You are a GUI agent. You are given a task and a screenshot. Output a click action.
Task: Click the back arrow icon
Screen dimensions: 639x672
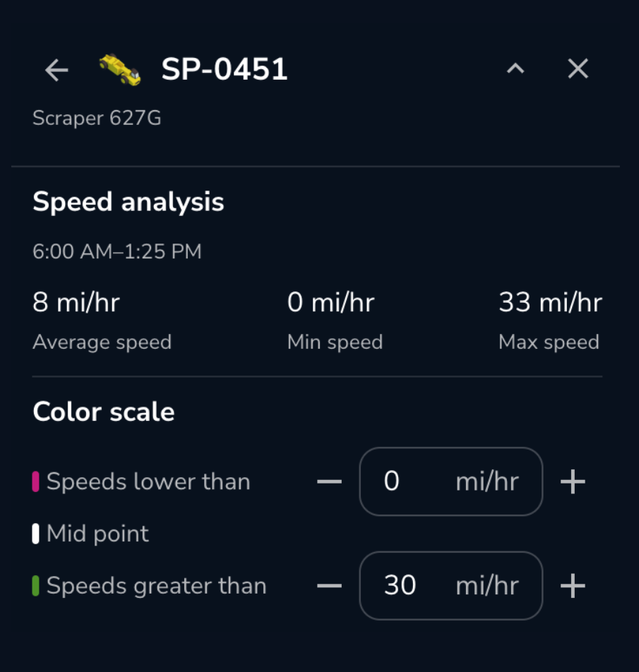pyautogui.click(x=56, y=69)
